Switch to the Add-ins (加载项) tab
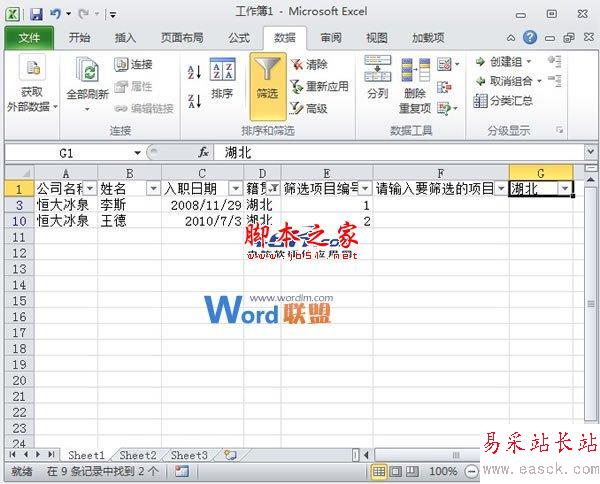Image resolution: width=600 pixels, height=484 pixels. click(428, 38)
